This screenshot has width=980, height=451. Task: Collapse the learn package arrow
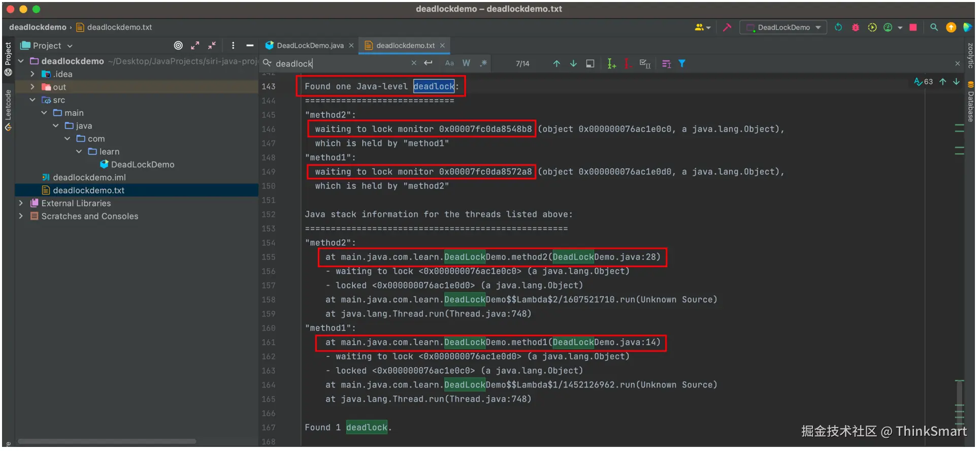point(79,151)
